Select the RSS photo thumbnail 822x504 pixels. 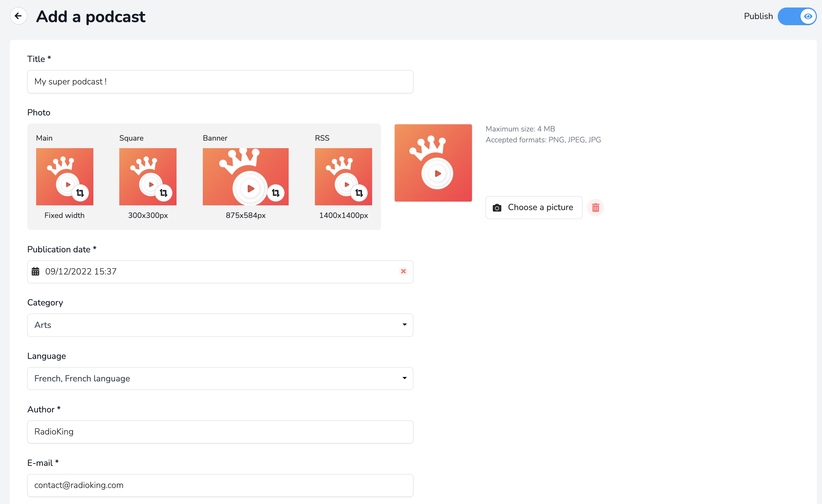(343, 176)
